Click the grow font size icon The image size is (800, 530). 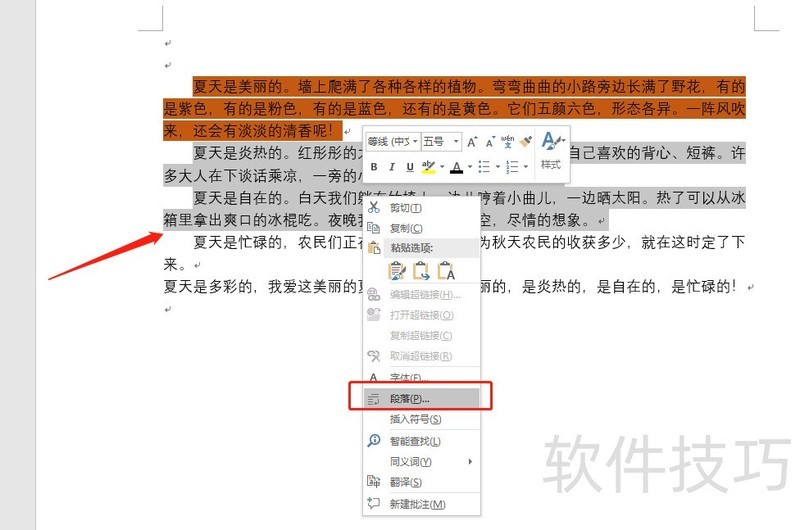click(472, 142)
